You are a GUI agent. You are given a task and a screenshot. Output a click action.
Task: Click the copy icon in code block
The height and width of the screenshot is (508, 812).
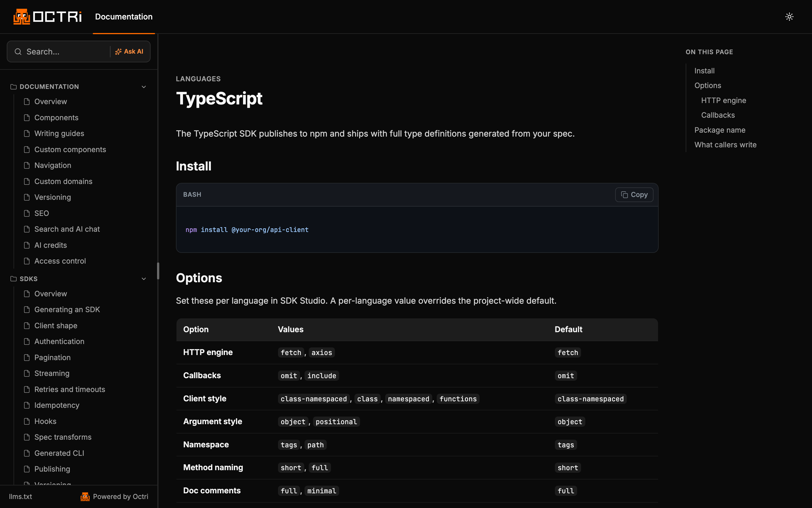pos(624,194)
